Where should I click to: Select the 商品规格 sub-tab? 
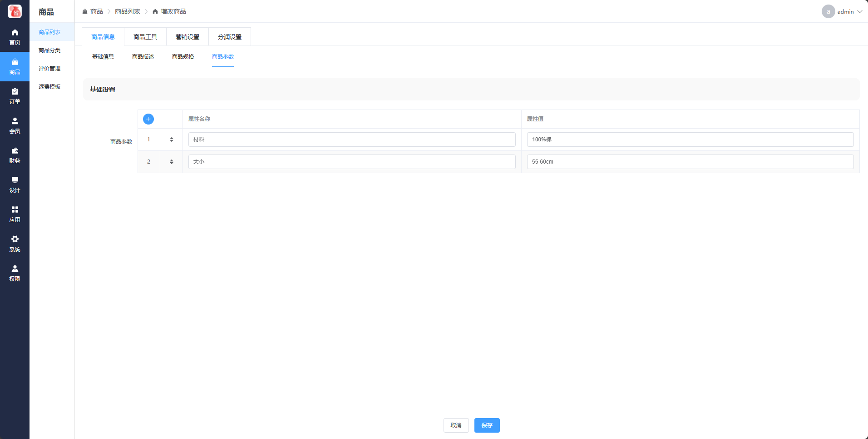183,57
